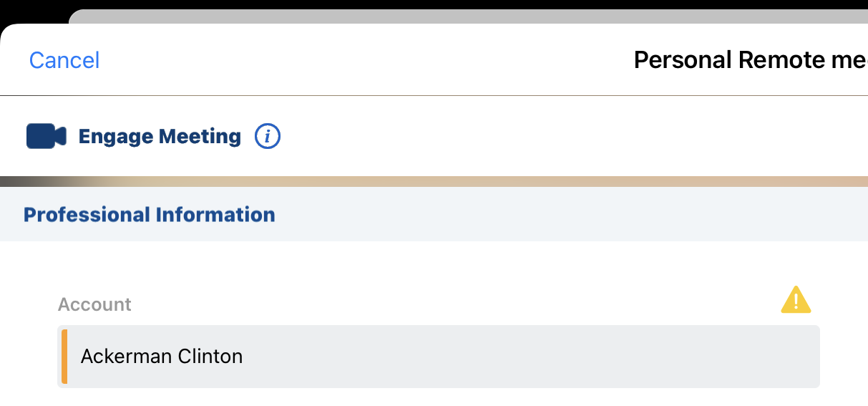Tap the empty right side of the Account field
Screen dimensions: 868x406
(x=644, y=357)
